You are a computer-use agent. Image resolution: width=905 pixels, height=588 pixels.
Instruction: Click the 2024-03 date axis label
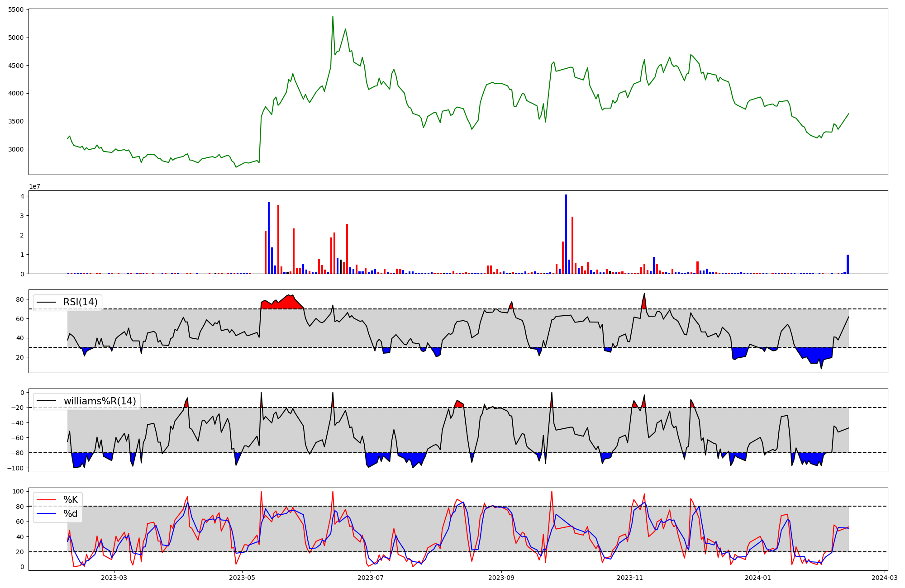tap(884, 578)
